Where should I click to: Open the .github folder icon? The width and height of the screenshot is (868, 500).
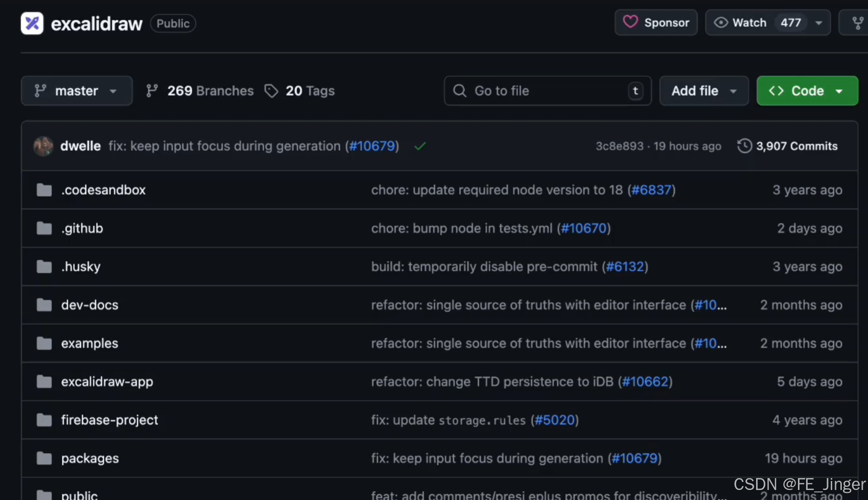coord(44,229)
